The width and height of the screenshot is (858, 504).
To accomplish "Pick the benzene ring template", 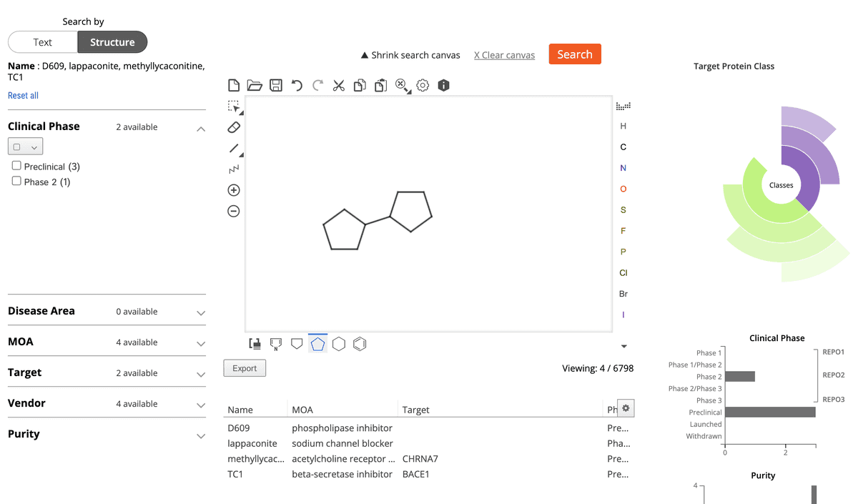I will 360,344.
